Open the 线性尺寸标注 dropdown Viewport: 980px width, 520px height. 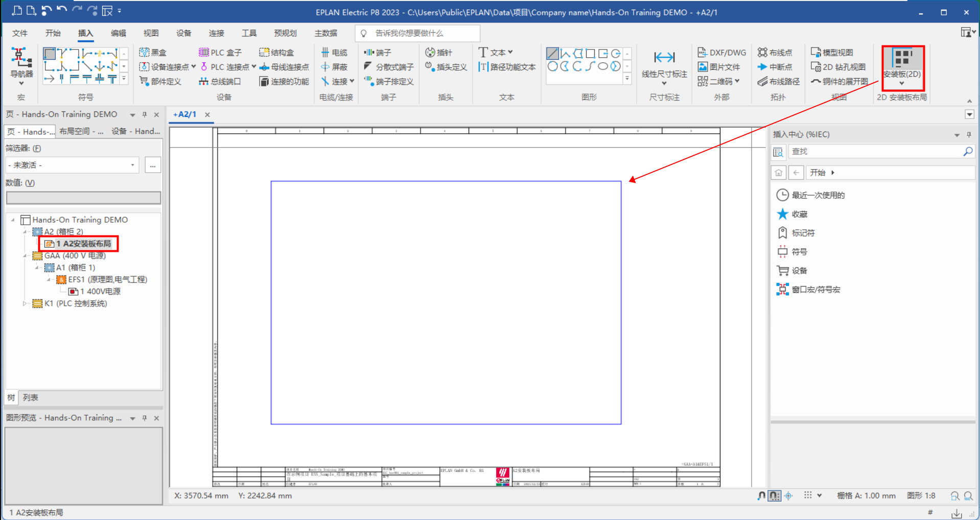(664, 83)
